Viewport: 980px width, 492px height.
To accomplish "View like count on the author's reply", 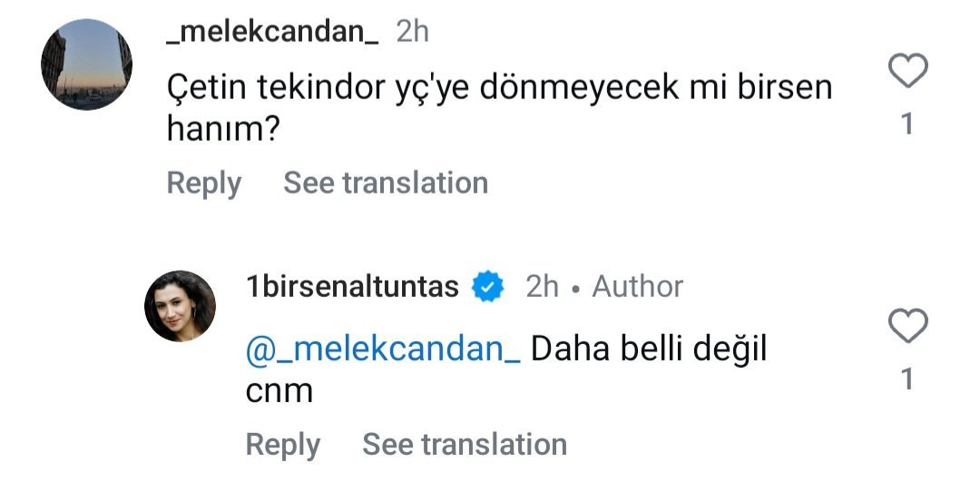I will click(907, 379).
